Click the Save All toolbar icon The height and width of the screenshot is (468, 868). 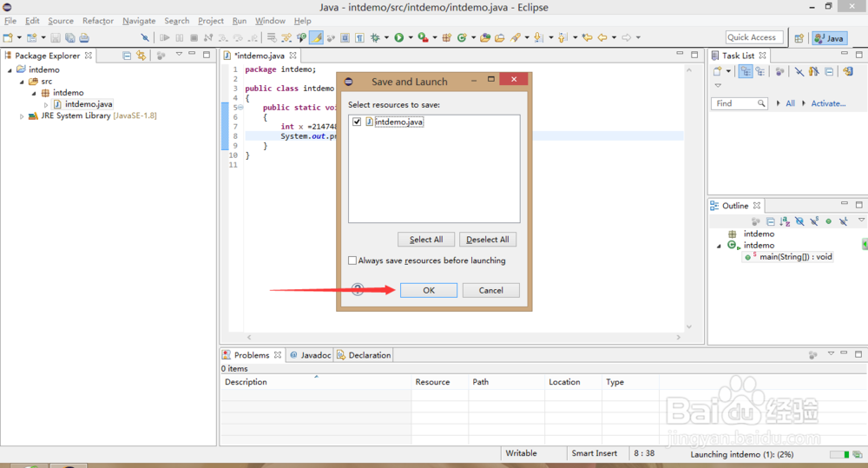[x=69, y=37]
